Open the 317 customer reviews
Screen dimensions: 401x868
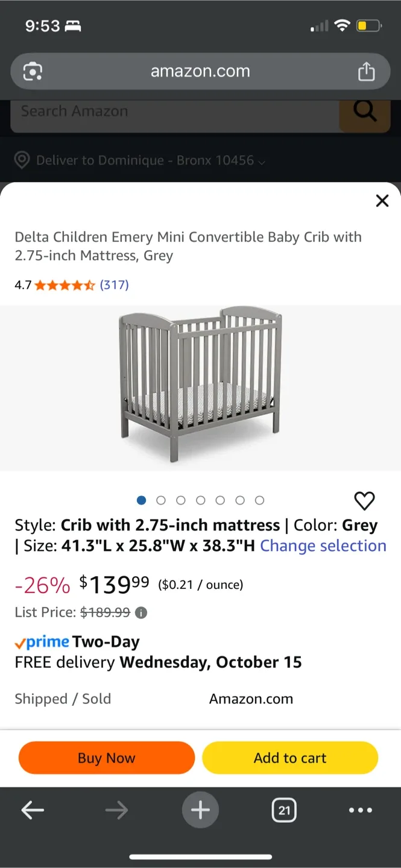(114, 285)
